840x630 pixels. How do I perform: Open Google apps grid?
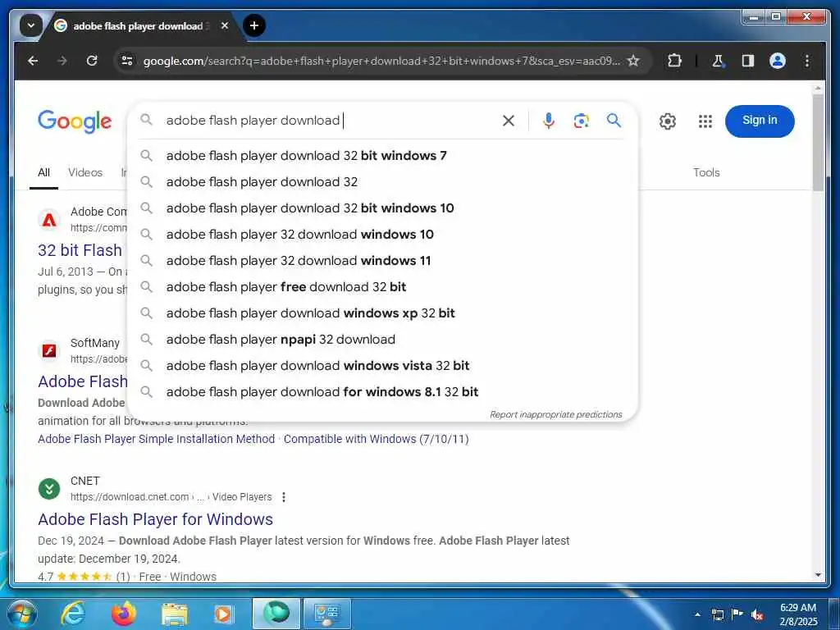705,121
